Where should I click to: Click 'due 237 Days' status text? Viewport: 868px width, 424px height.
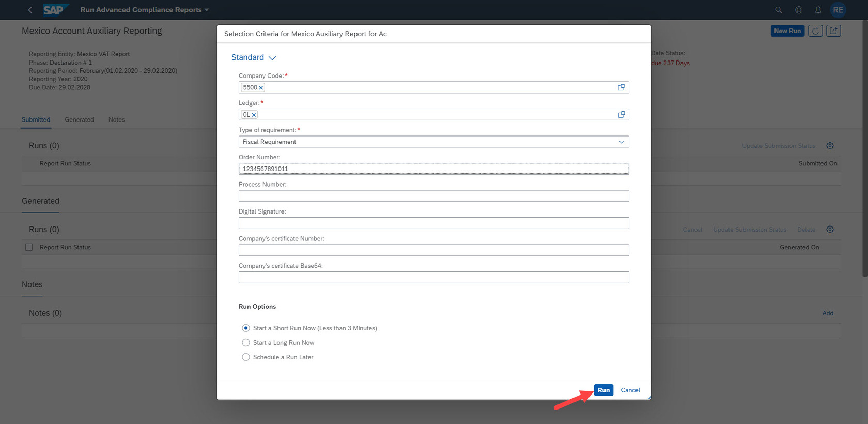(670, 63)
